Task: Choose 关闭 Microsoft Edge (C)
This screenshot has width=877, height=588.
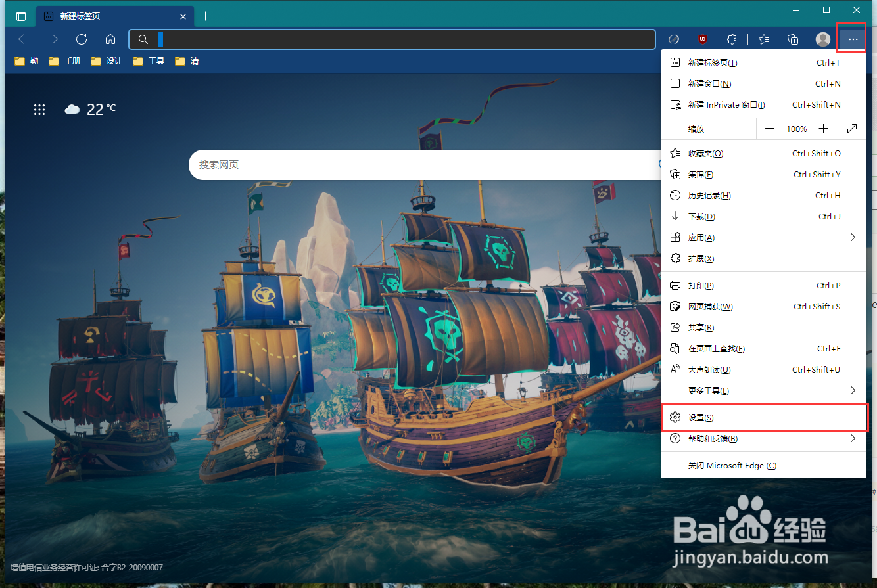Action: [763, 466]
